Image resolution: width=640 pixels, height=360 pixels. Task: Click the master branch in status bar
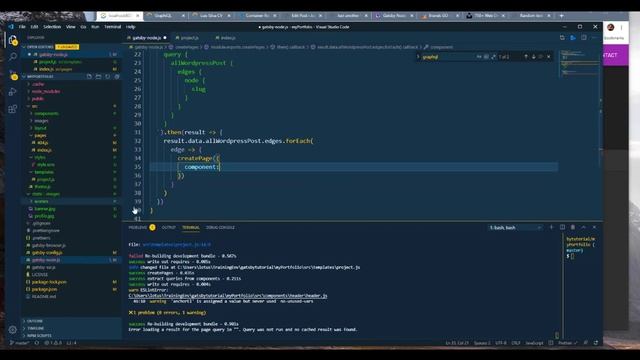pos(20,343)
